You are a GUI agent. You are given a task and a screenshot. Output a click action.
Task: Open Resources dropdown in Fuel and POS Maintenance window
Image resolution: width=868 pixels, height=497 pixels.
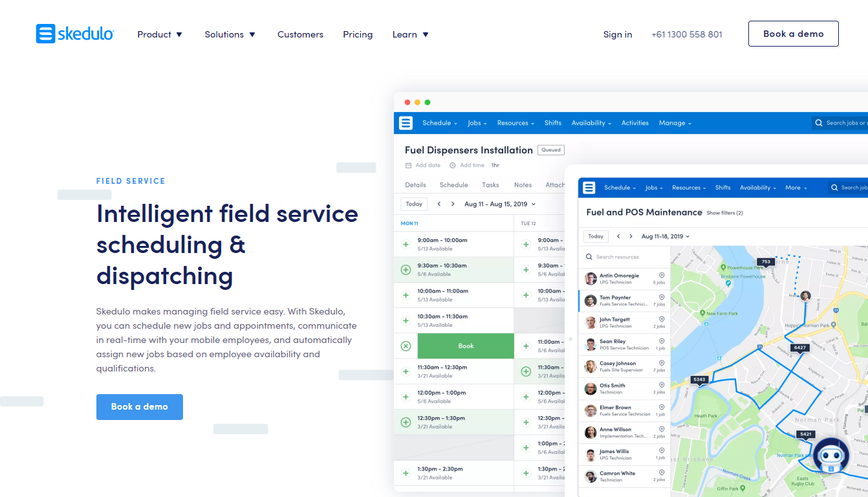689,188
